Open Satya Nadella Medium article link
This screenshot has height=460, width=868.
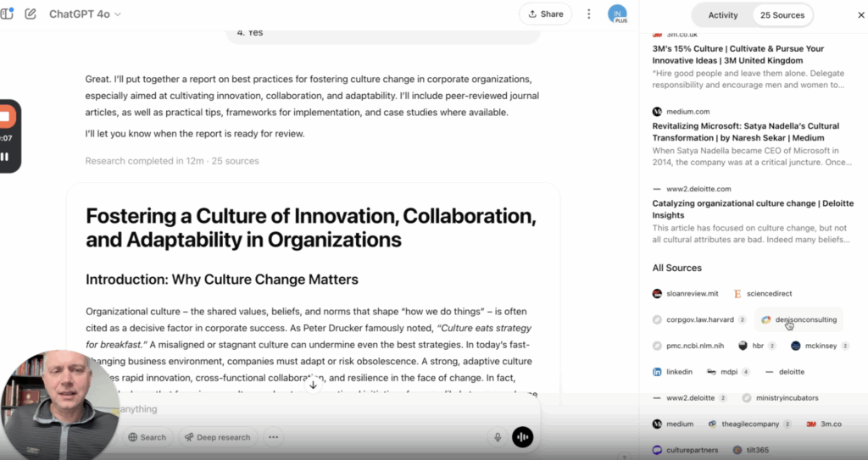tap(745, 131)
